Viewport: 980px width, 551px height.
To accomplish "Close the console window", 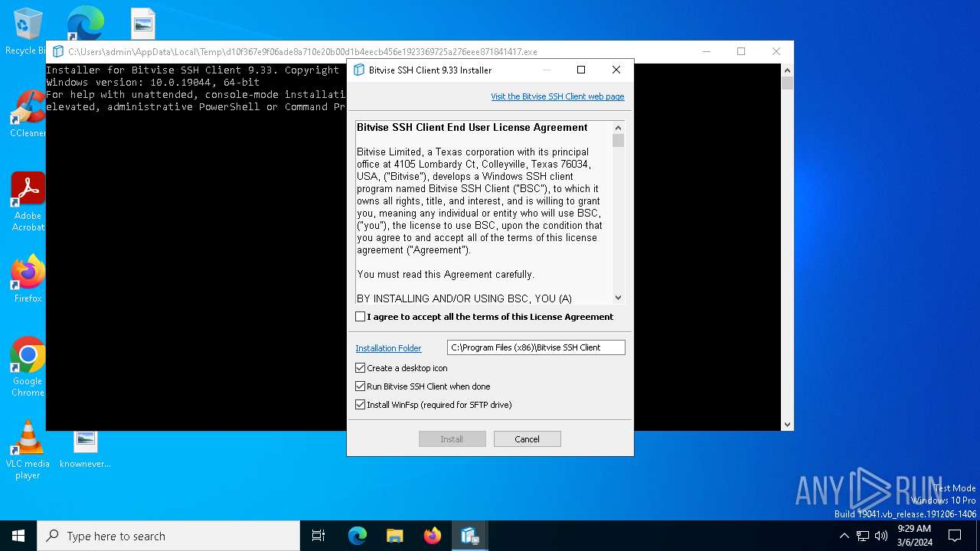I will tap(776, 52).
